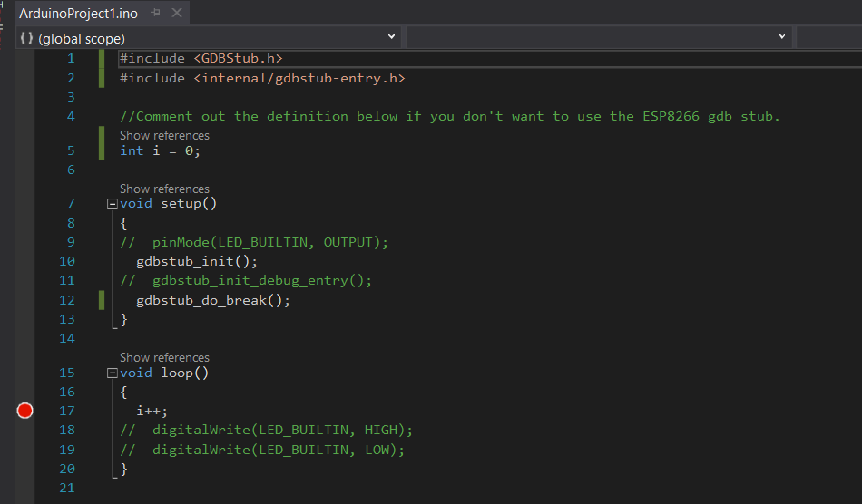Click the 'void setup()' declaration text

[168, 204]
